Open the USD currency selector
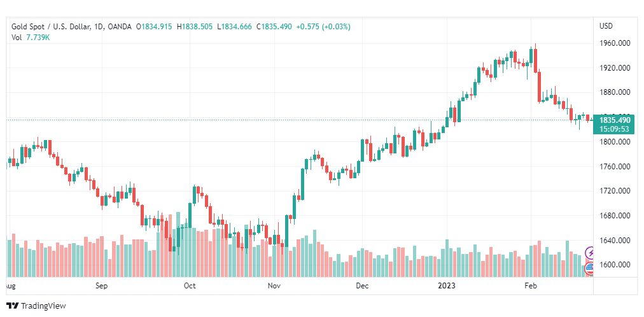The width and height of the screenshot is (644, 317). (x=606, y=26)
